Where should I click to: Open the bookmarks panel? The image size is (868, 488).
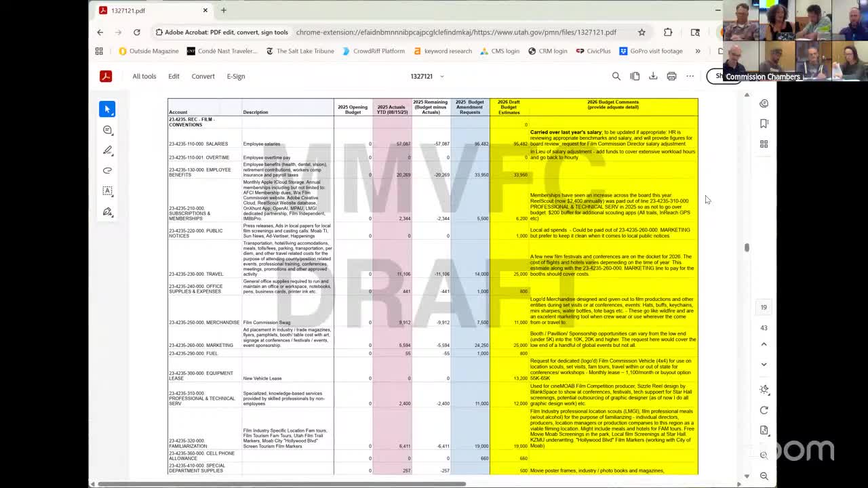[764, 123]
